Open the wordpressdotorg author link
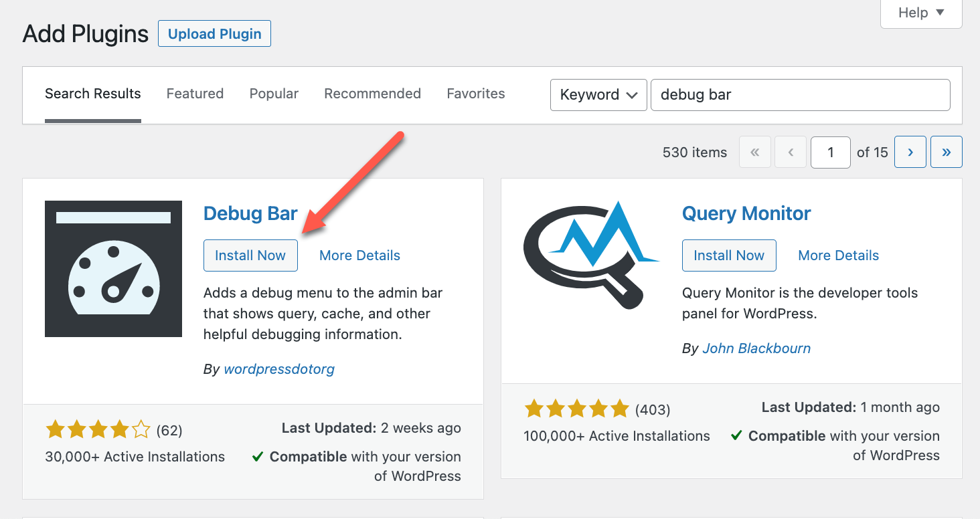The height and width of the screenshot is (519, 980). [279, 369]
